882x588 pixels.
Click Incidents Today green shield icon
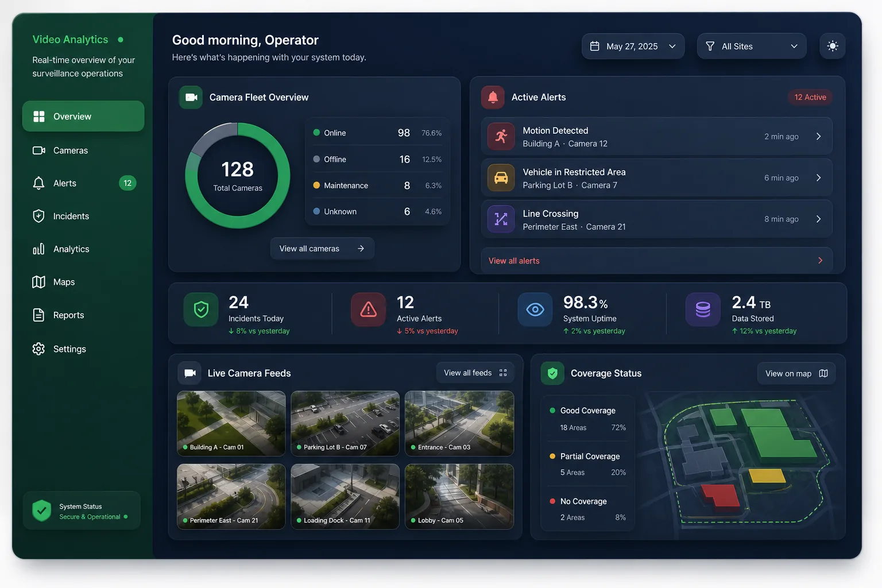pos(201,310)
